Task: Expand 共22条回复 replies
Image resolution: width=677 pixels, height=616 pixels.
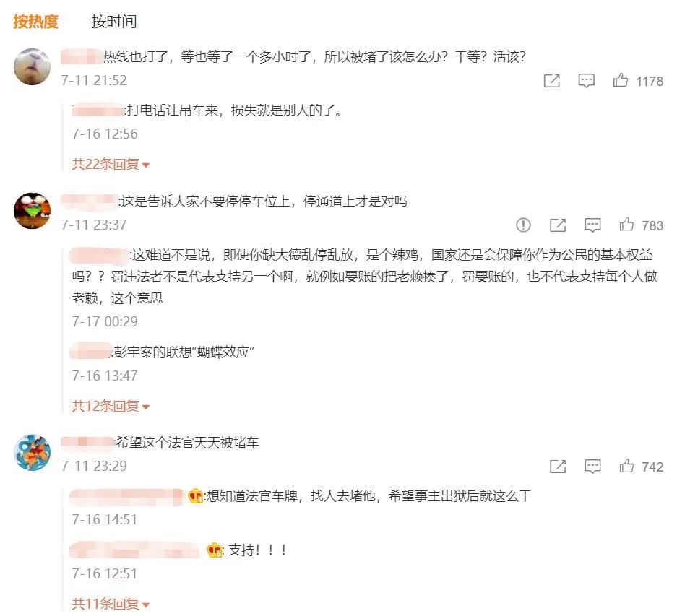Action: [111, 165]
